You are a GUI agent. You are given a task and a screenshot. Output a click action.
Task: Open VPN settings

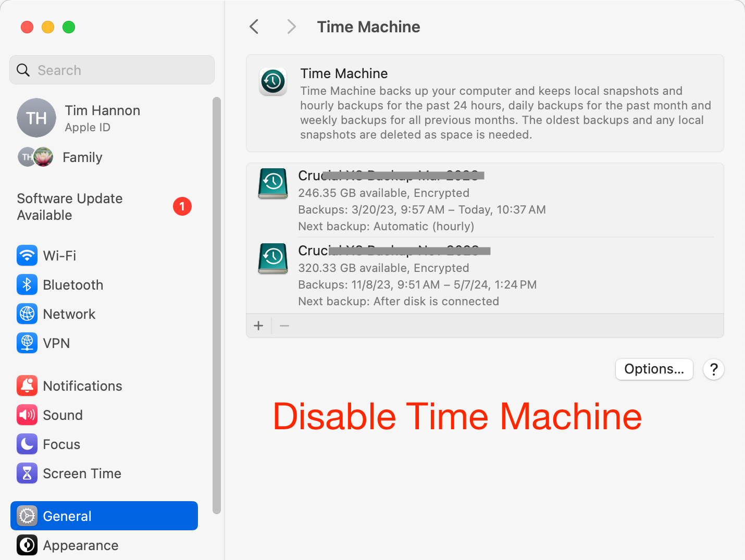56,343
